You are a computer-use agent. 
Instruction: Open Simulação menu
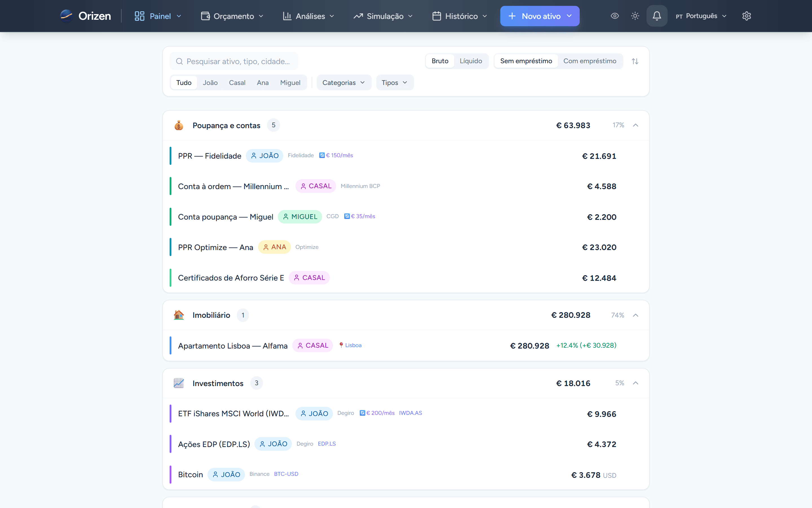click(x=383, y=16)
